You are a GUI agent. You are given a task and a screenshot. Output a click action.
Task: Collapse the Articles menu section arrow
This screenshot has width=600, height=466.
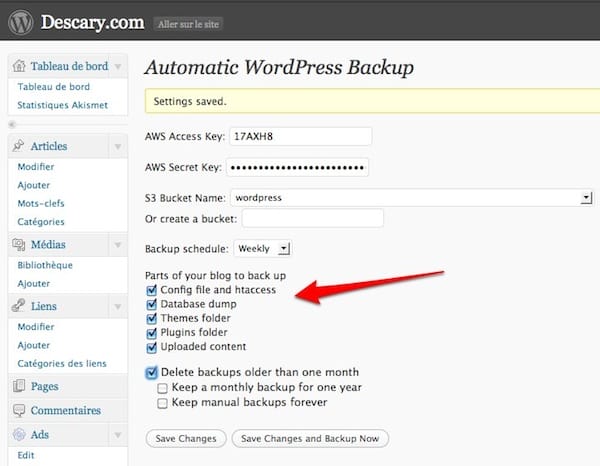[118, 147]
